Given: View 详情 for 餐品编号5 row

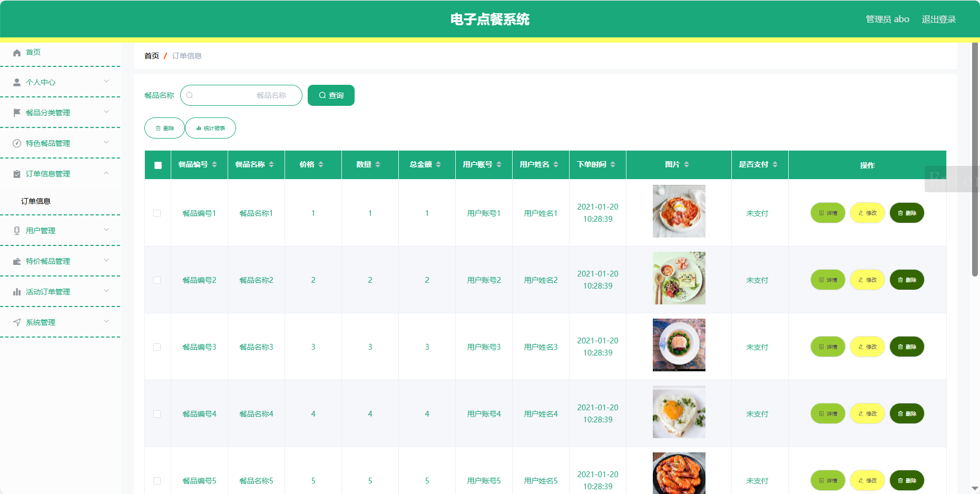Looking at the screenshot, I should (828, 480).
